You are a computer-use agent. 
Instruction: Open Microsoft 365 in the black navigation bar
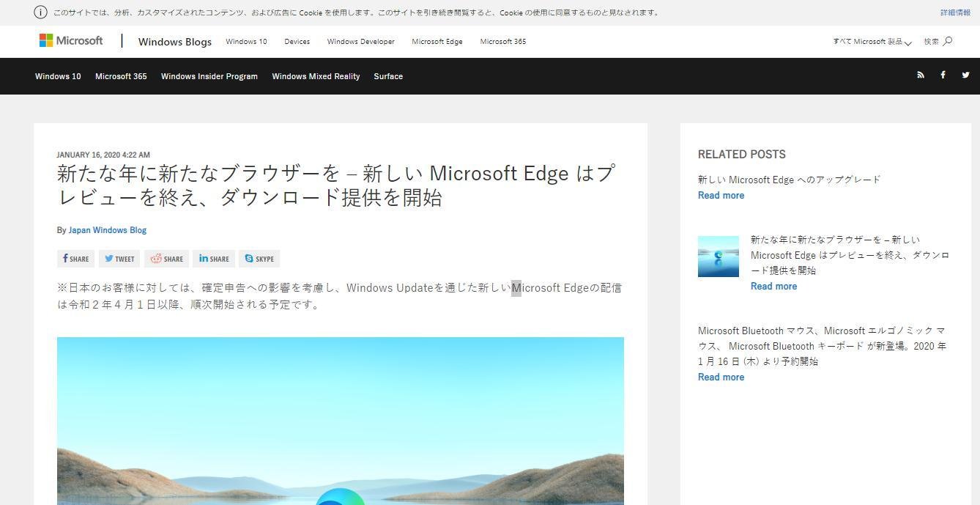coord(121,76)
